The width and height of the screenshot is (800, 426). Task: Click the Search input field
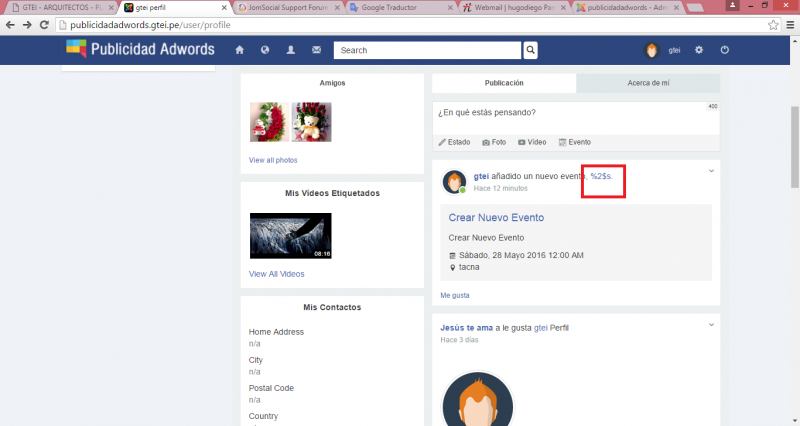(428, 50)
